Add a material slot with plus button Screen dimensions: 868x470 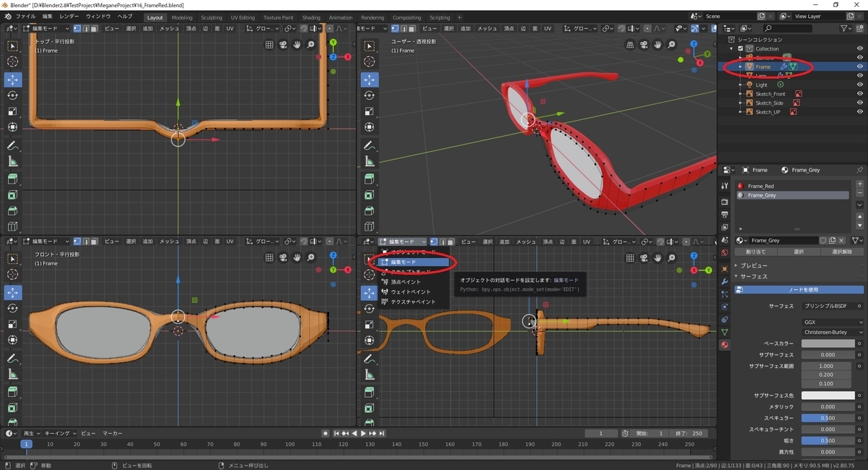tap(859, 185)
